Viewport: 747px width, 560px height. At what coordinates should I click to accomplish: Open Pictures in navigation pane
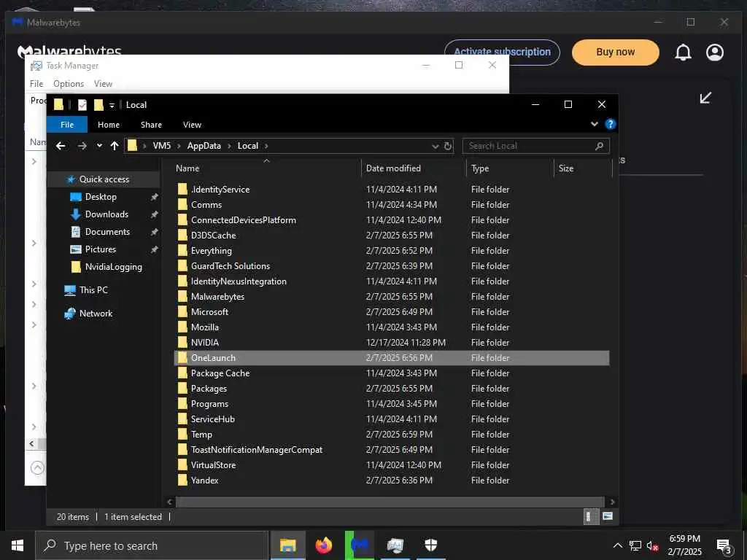[100, 249]
